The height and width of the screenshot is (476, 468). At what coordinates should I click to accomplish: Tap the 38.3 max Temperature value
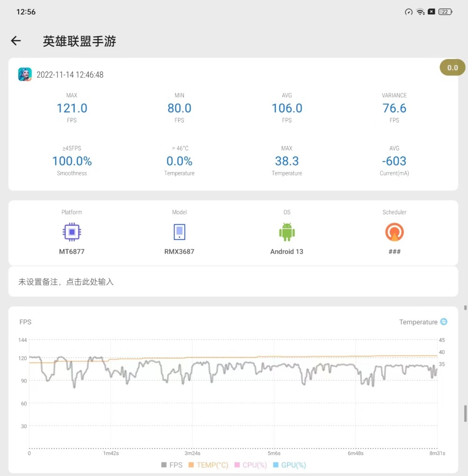pos(287,161)
